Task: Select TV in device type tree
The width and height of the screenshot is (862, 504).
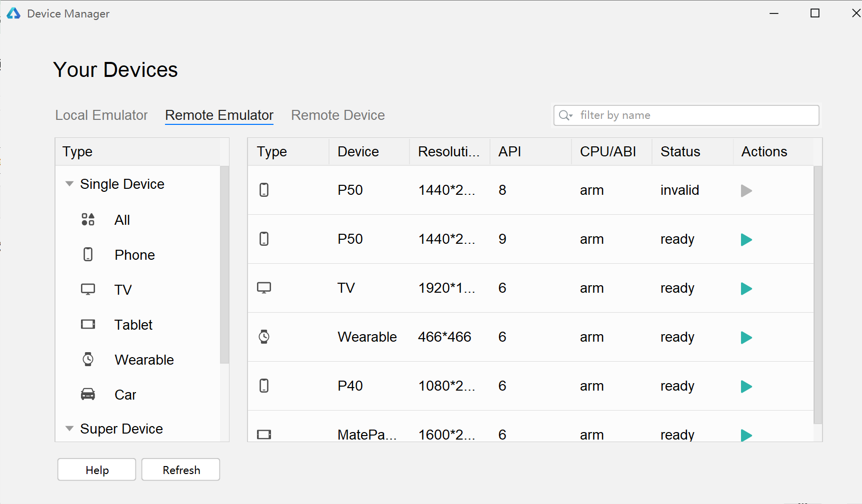Action: point(123,290)
